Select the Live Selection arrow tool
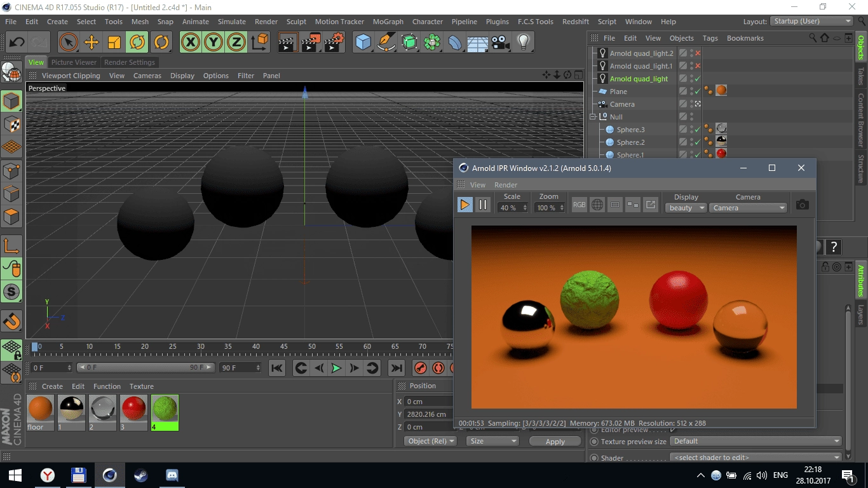 [x=69, y=43]
